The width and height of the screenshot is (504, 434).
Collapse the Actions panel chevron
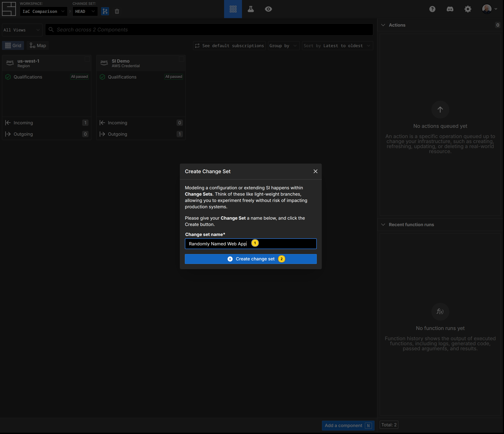383,25
